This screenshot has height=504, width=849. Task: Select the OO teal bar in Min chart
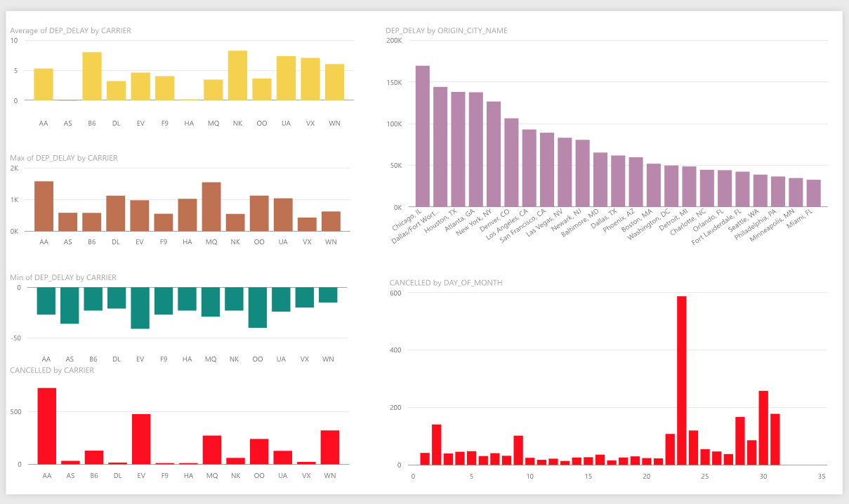(258, 307)
